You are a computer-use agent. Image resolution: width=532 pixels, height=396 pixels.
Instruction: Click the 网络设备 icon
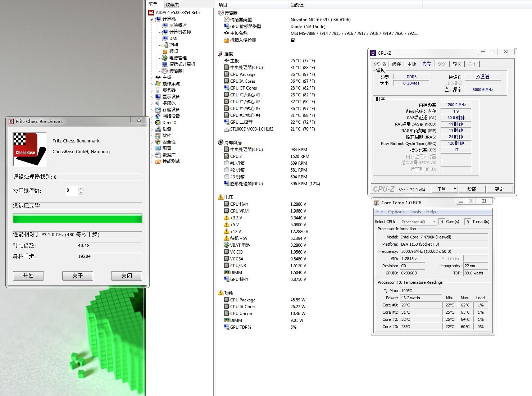coord(158,116)
